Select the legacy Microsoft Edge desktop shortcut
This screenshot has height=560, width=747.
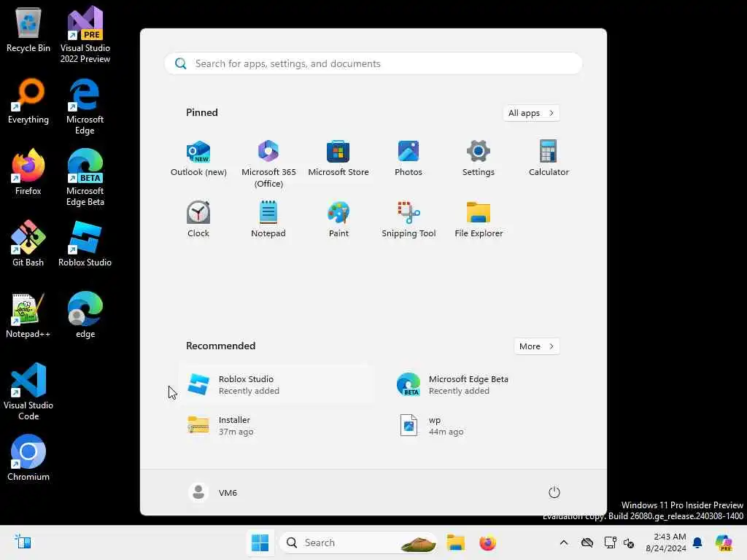(85, 106)
